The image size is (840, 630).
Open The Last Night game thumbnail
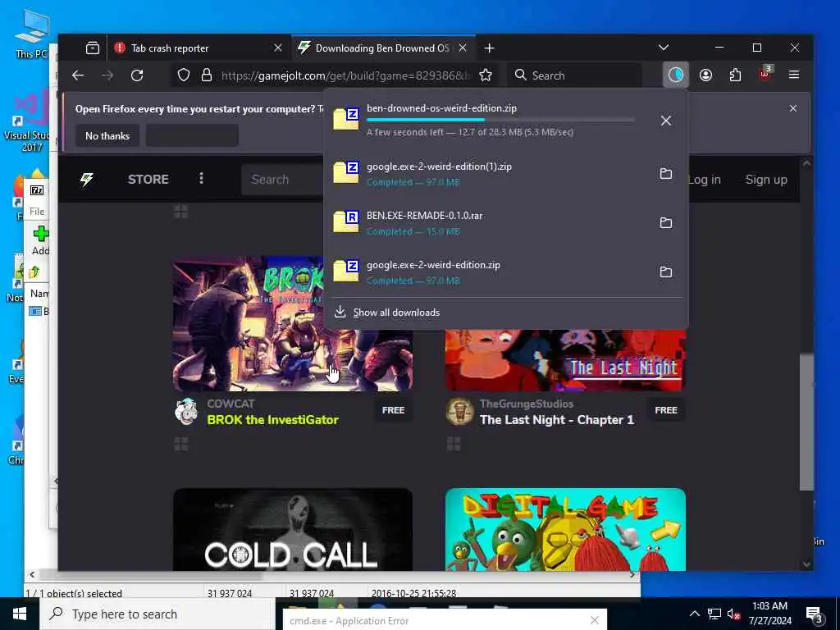(x=565, y=360)
